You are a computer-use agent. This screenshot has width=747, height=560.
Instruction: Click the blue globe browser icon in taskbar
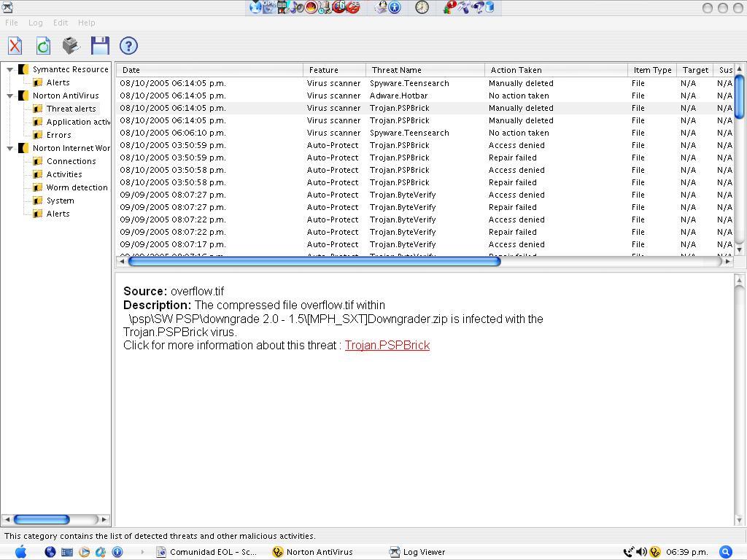click(x=50, y=552)
